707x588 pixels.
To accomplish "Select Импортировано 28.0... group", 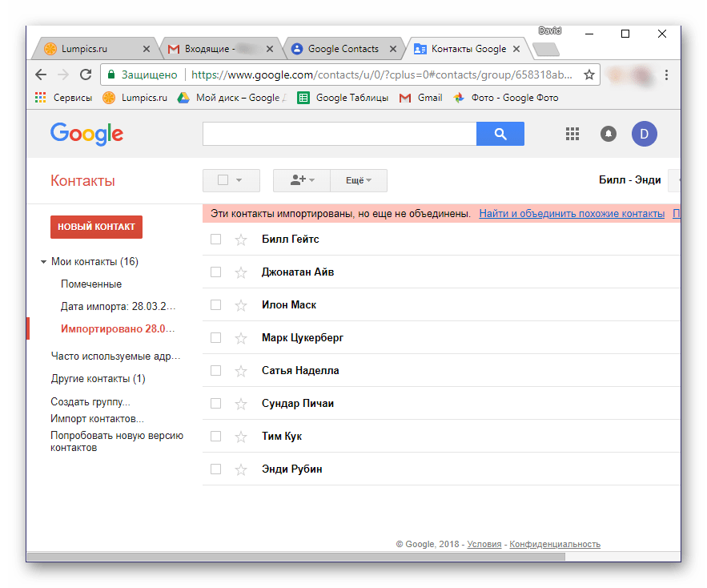I will (x=117, y=329).
